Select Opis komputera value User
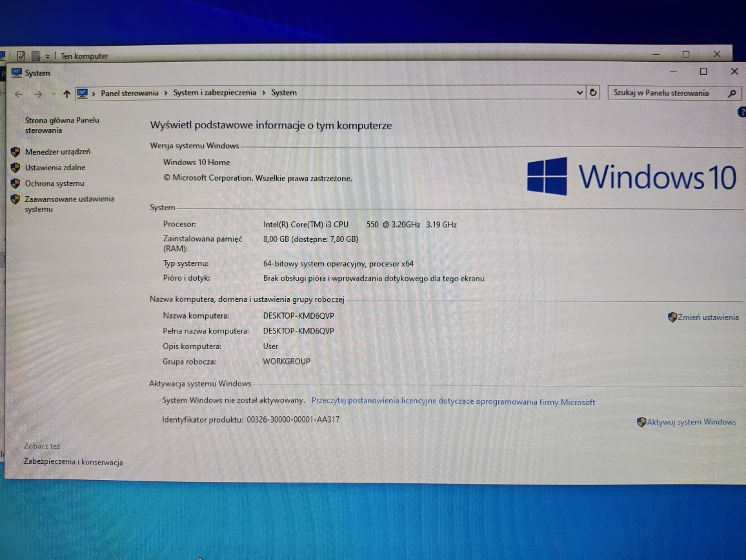This screenshot has height=560, width=746. point(270,346)
